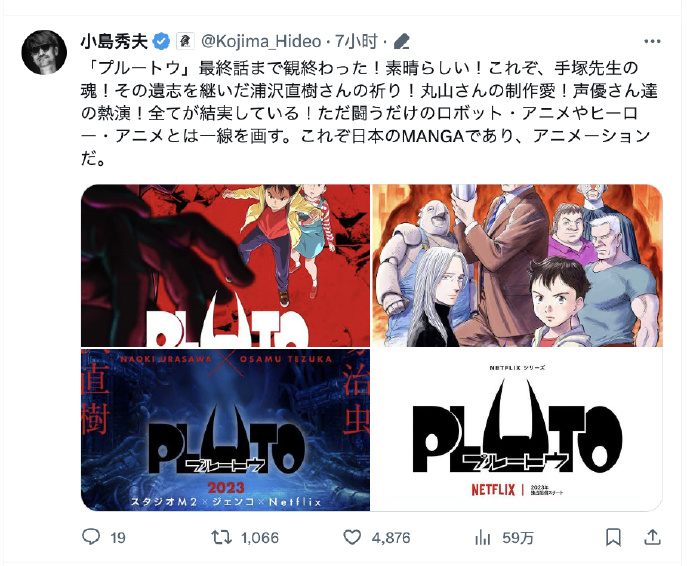Open the 小島秀夫 display name link
Image resolution: width=690 pixels, height=566 pixels.
114,42
